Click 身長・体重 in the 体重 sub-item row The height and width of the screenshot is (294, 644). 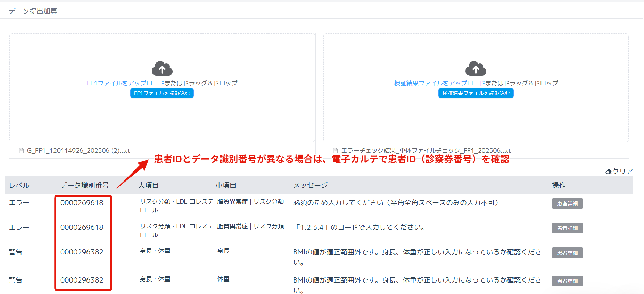(155, 279)
